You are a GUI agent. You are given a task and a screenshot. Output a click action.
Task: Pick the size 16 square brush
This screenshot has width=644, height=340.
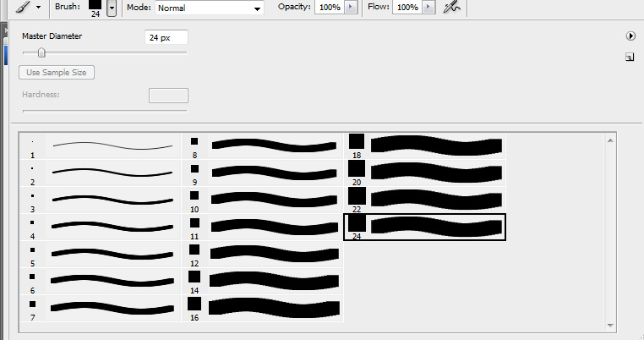pos(262,308)
